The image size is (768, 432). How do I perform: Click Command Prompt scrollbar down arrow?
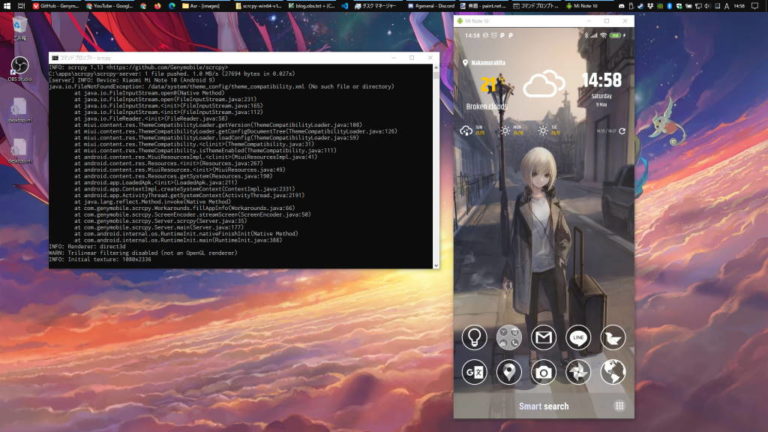[436, 265]
